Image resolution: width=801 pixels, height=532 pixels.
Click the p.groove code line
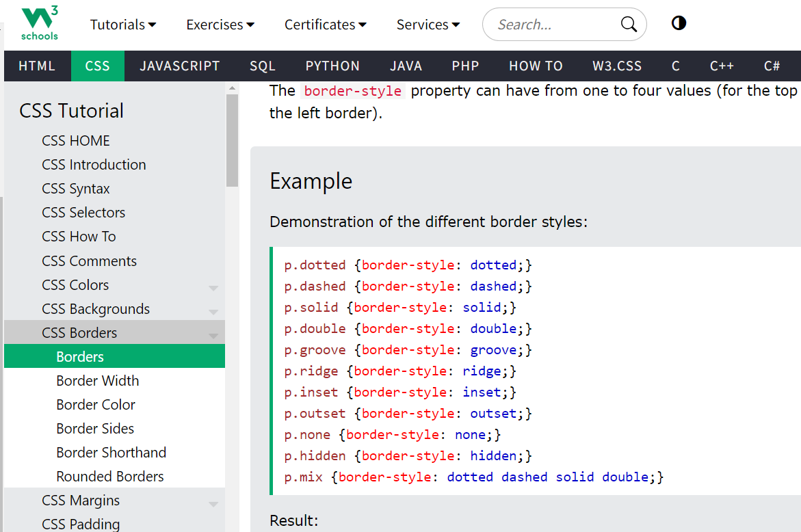(x=408, y=349)
